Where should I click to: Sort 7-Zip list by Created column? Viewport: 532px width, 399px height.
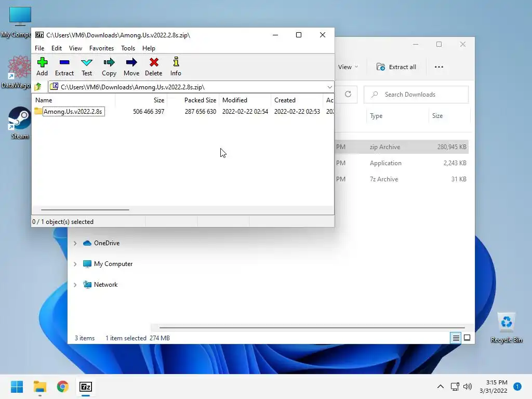pyautogui.click(x=297, y=100)
